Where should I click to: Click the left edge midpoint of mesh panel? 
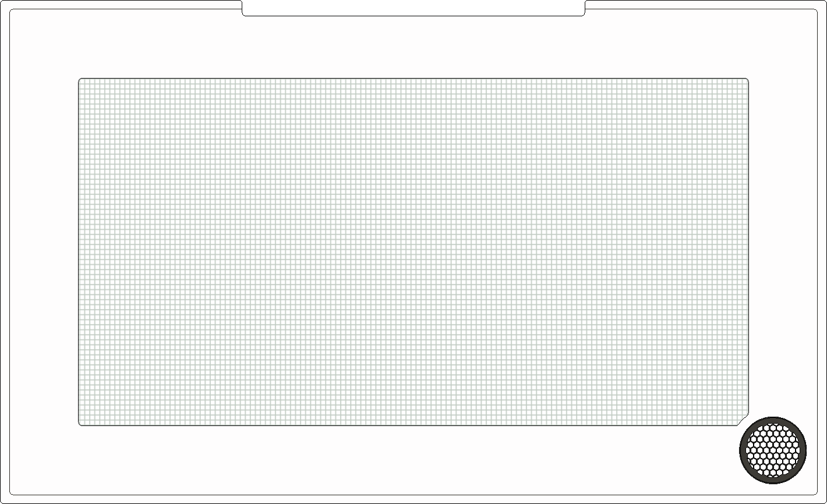(79, 252)
